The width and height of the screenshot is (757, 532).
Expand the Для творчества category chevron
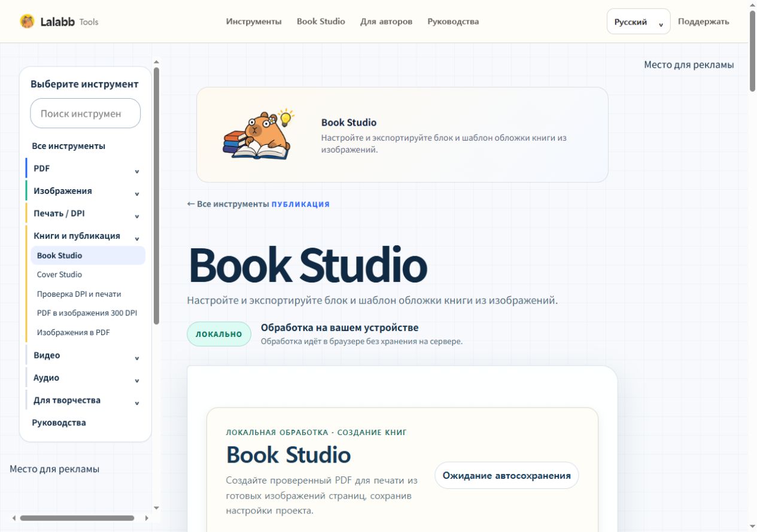point(137,403)
